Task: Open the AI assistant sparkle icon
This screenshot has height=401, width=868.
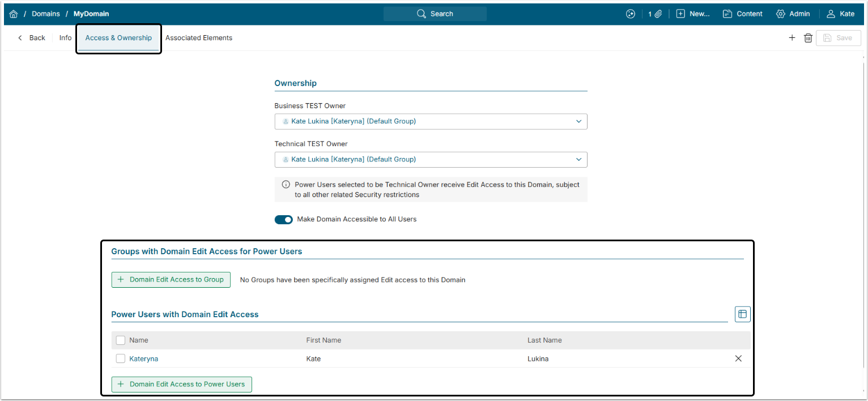Action: tap(631, 14)
